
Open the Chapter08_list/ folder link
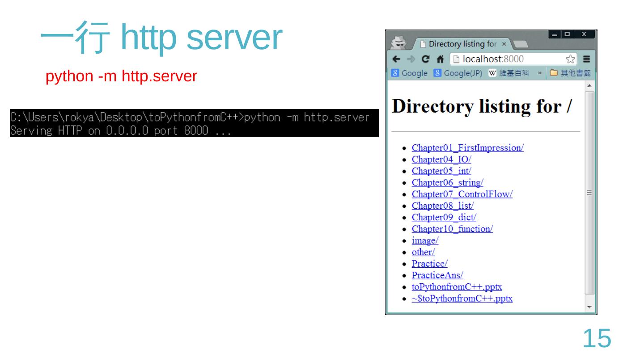point(443,206)
